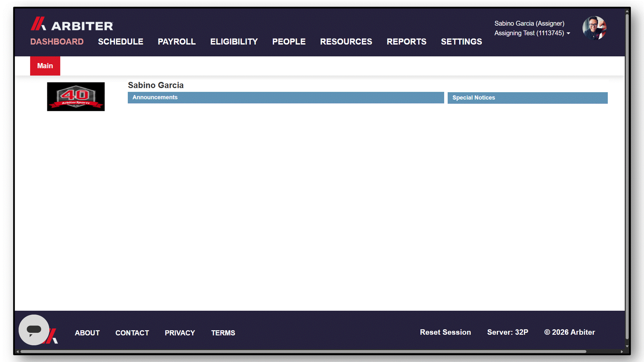Viewport: 644px width, 362px height.
Task: Open the Reports menu
Action: click(x=406, y=42)
